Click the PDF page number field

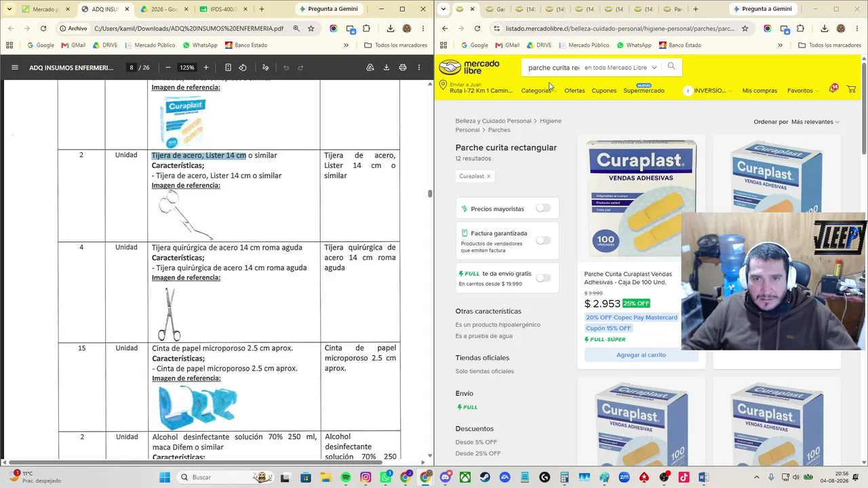[x=131, y=68]
